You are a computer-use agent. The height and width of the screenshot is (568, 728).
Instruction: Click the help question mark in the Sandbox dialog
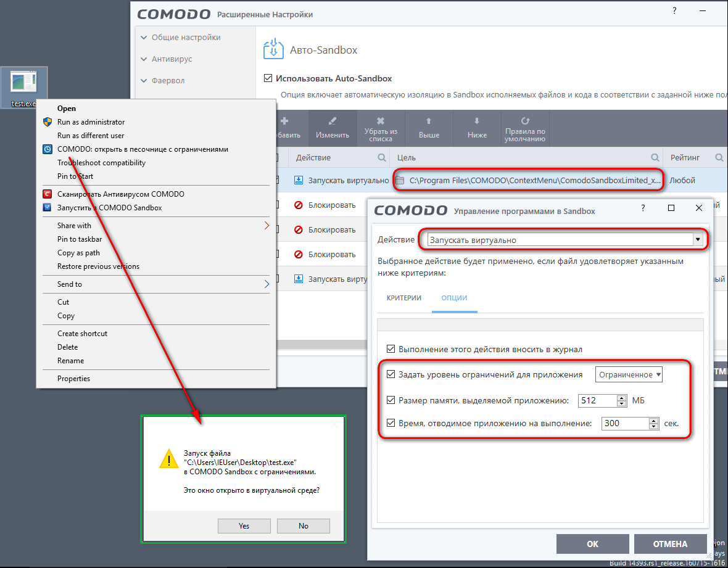coord(643,208)
